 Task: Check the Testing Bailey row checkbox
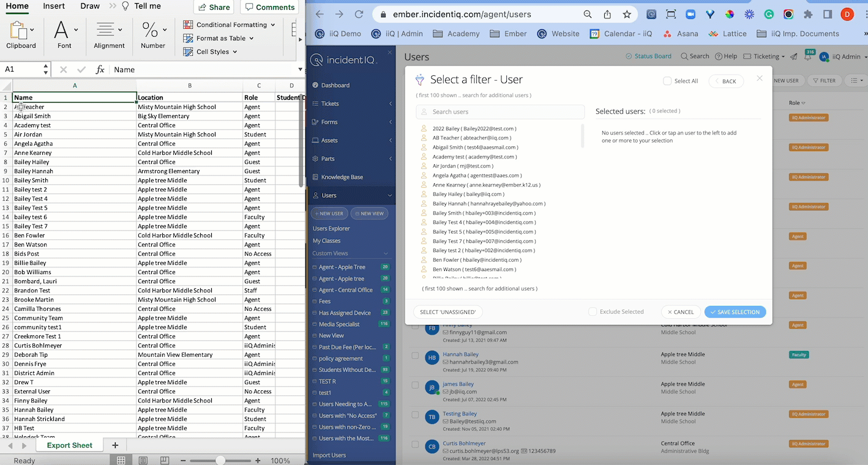(x=415, y=415)
